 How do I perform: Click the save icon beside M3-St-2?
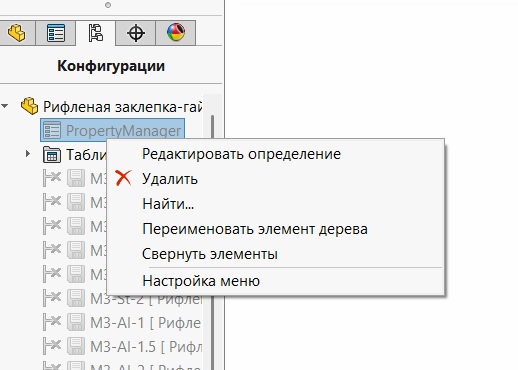coord(76,298)
